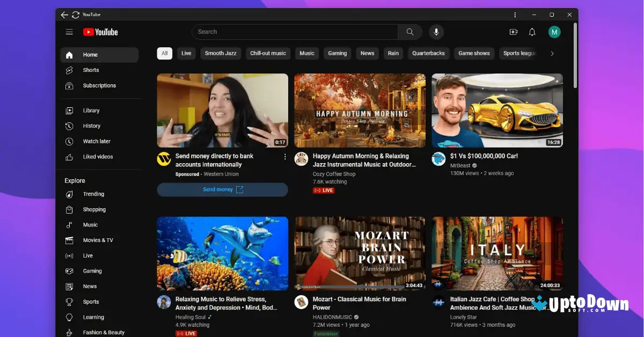This screenshot has width=644, height=337.
Task: Select Shopping under Explore
Action: pyautogui.click(x=94, y=209)
